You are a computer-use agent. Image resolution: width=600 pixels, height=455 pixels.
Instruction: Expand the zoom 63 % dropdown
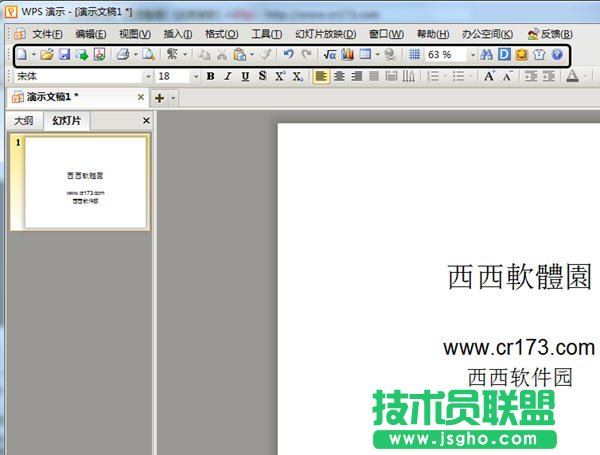[x=473, y=55]
